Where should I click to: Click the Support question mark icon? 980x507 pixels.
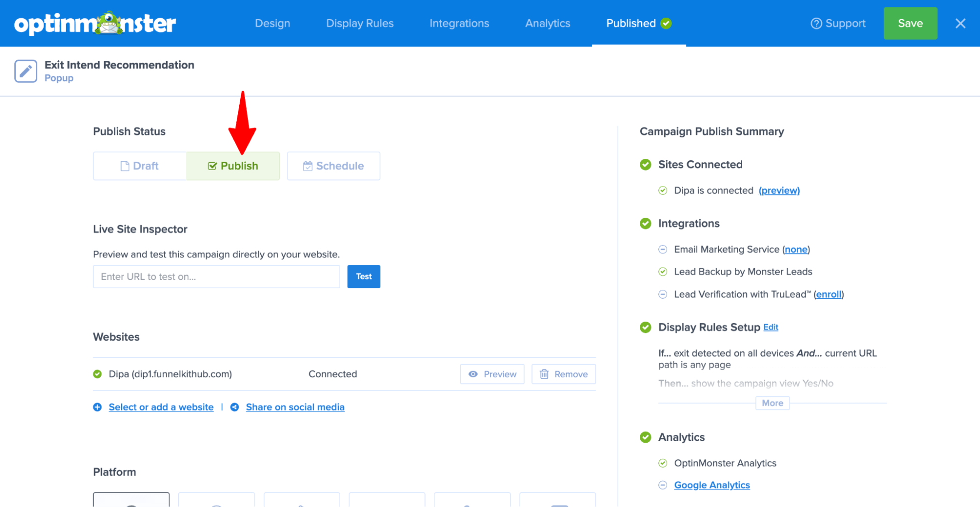point(816,23)
